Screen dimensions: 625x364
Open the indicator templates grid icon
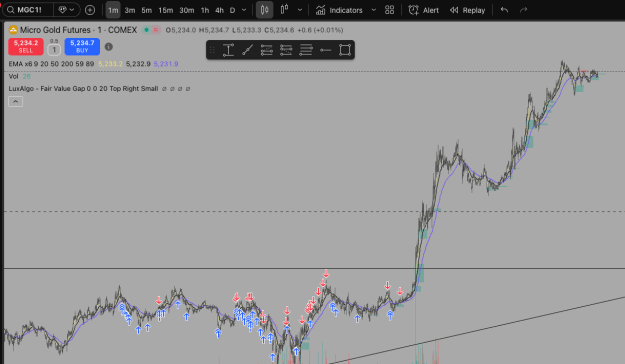pos(389,10)
